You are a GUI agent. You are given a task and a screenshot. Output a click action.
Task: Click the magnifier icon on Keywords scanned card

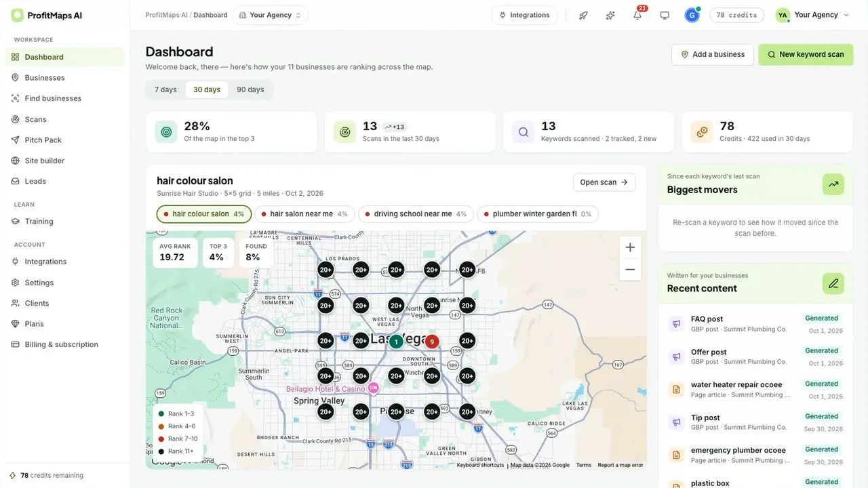(524, 132)
